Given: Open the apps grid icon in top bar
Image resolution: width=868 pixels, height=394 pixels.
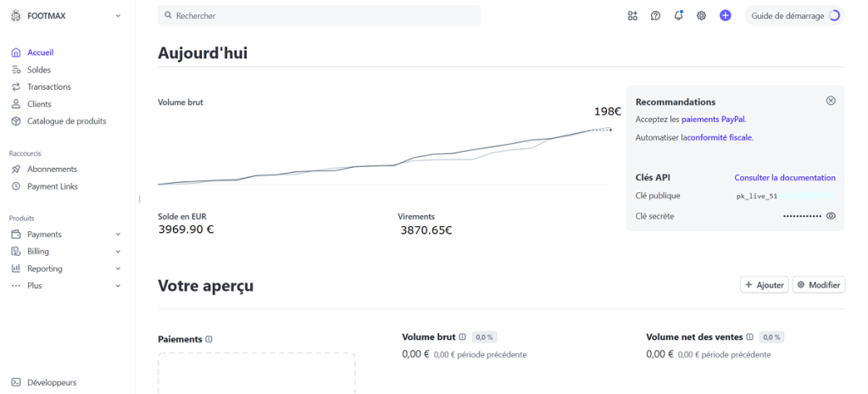Looking at the screenshot, I should [632, 15].
